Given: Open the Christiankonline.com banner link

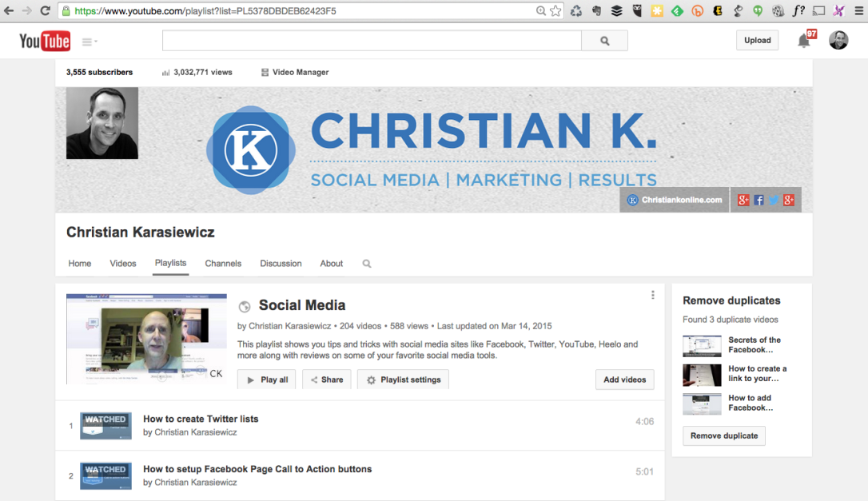Looking at the screenshot, I should pyautogui.click(x=675, y=200).
